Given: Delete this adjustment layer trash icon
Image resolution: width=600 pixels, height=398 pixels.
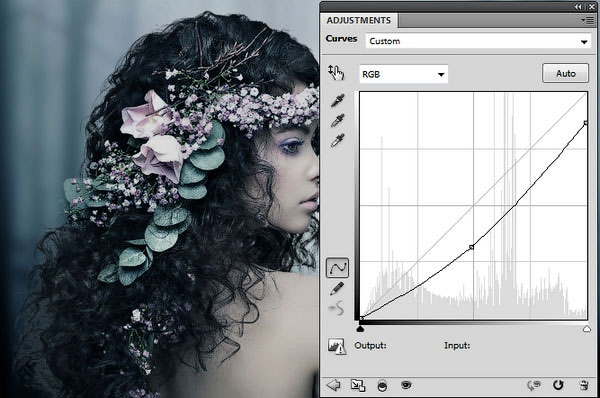Looking at the screenshot, I should pos(584,385).
